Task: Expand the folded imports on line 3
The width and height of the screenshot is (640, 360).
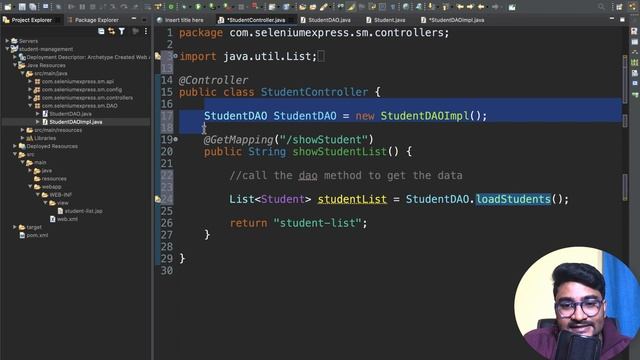Action: tap(176, 56)
